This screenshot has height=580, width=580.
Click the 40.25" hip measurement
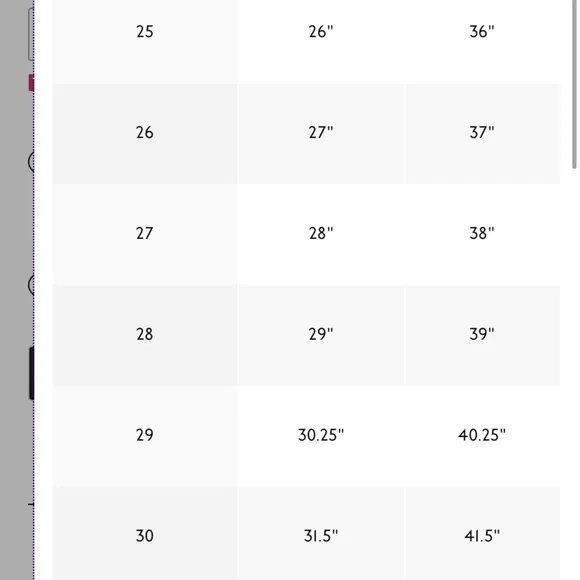click(482, 435)
